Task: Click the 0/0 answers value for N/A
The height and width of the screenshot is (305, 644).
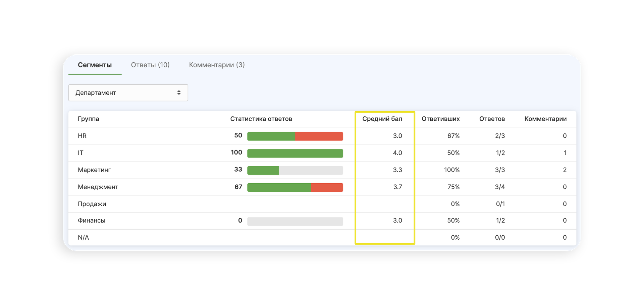Action: (x=500, y=238)
